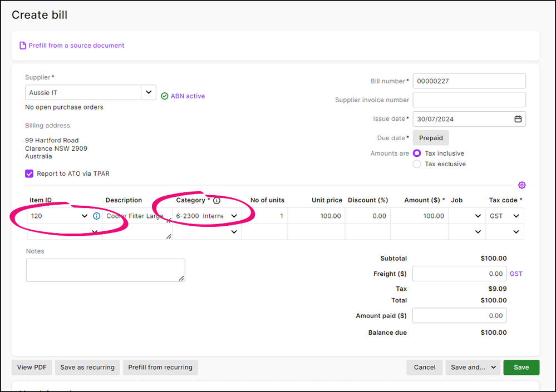Click the purple settings gear above the table
Screen dimensions: 556x392
(x=521, y=185)
